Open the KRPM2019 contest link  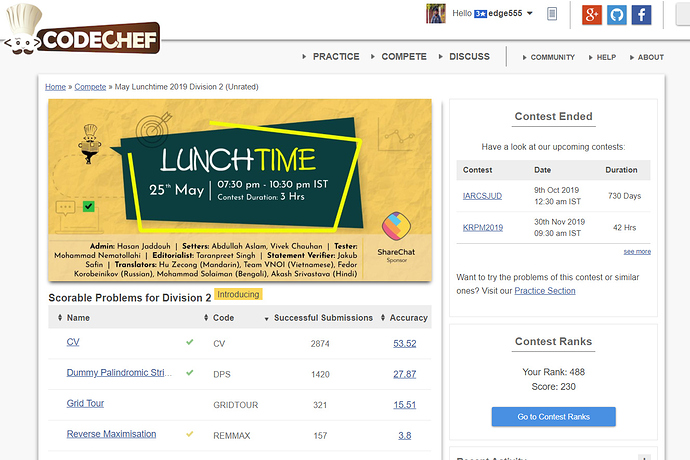click(483, 228)
